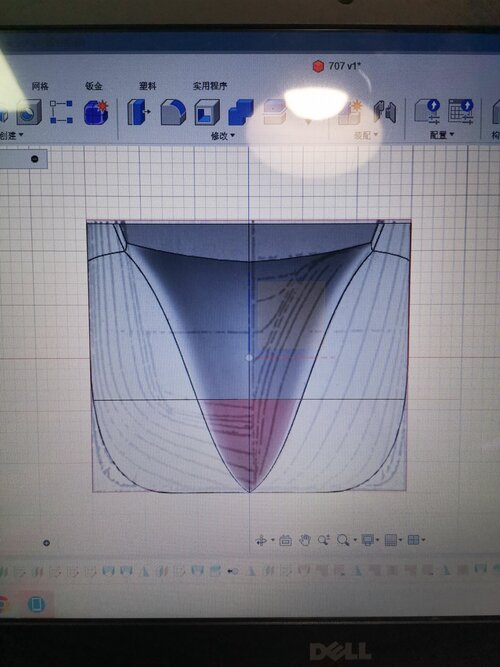Image resolution: width=500 pixels, height=667 pixels.
Task: Click the Configure model icon
Action: click(x=427, y=111)
